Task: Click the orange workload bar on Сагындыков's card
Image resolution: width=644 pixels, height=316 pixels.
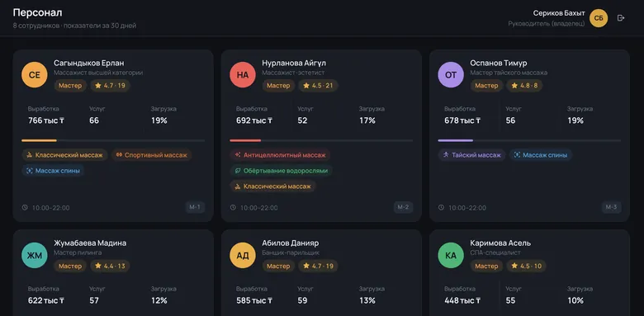Action: tap(39, 140)
